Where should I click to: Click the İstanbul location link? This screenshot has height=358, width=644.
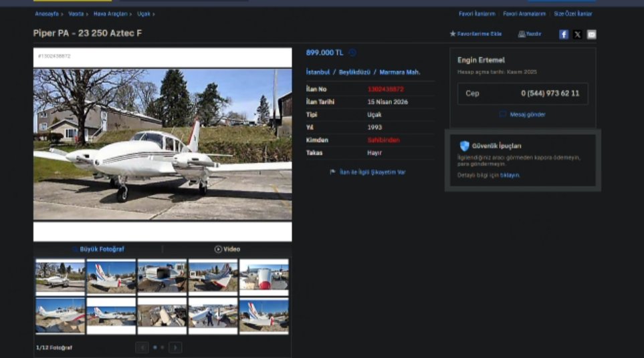(318, 72)
